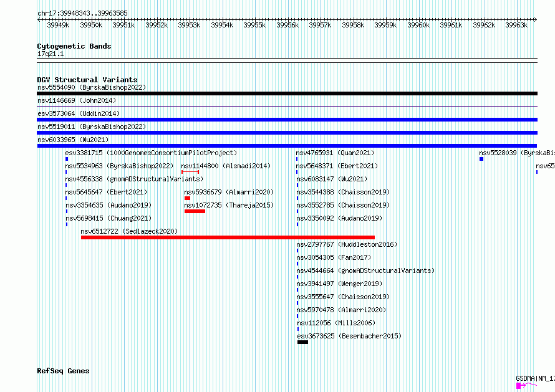Click the GSDMA gene label
This screenshot has height=392, width=555.
point(535,378)
